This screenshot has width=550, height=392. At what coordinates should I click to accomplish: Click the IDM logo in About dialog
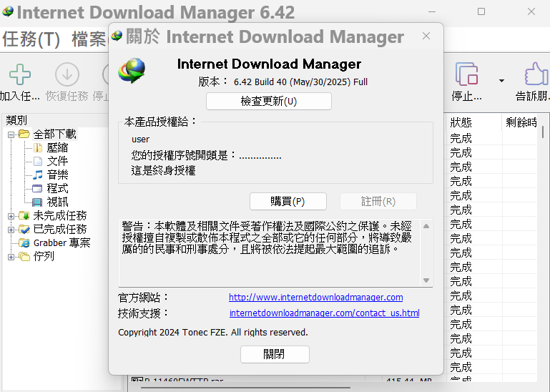132,71
